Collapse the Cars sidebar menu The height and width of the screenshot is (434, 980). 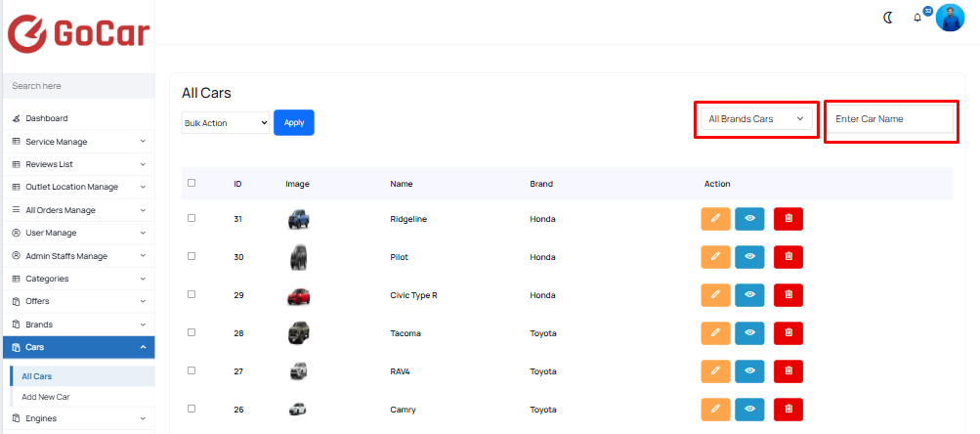click(x=79, y=347)
